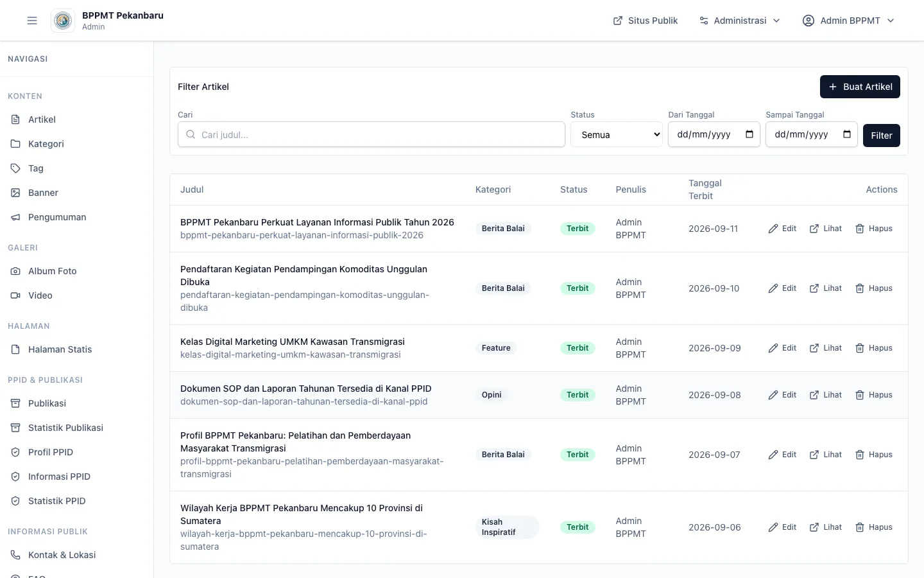Delete the Pendaftaran Kegiatan Pendampingan article

tap(874, 288)
